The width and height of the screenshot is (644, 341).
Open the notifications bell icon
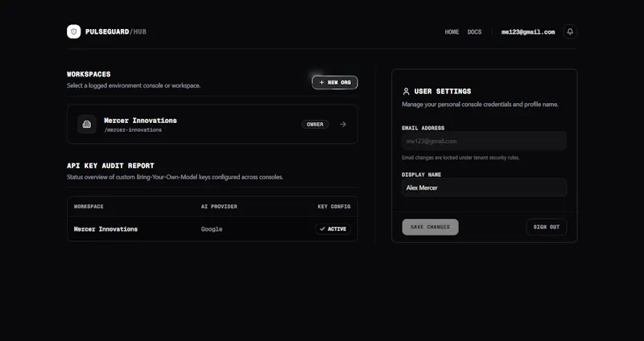pos(570,31)
